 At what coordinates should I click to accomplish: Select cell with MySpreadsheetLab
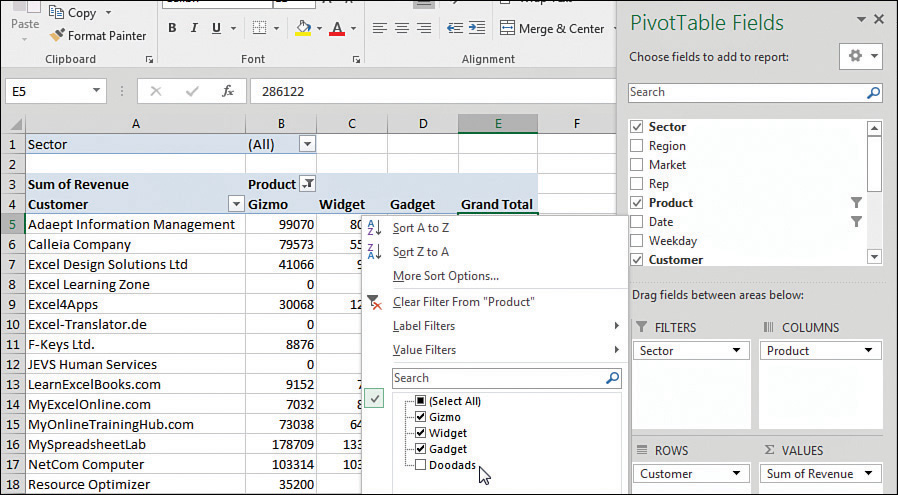point(136,444)
